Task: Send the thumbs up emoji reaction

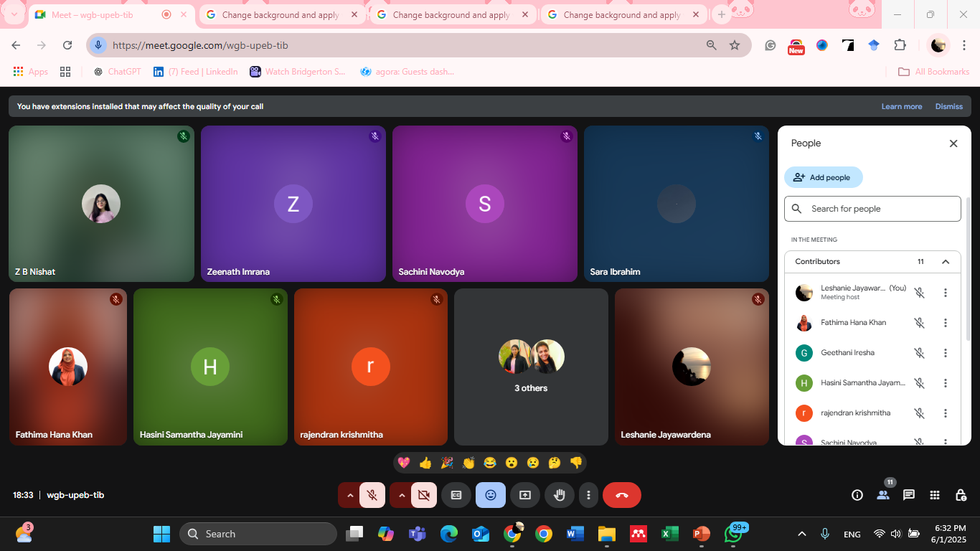Action: 425,463
